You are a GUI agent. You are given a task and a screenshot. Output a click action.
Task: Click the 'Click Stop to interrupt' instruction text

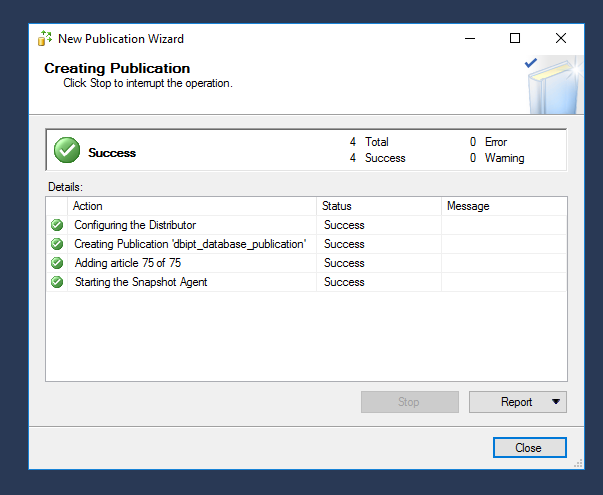148,83
